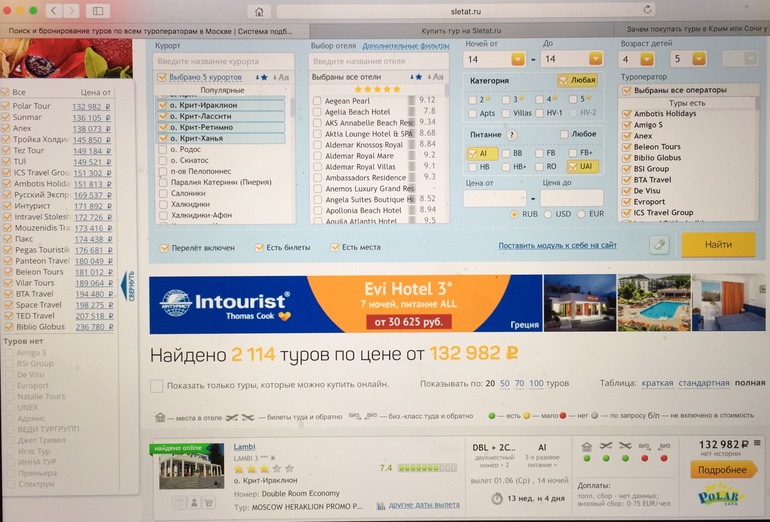Open pool photo in the Evi Hotel banner
This screenshot has height=522, width=770.
[x=654, y=302]
